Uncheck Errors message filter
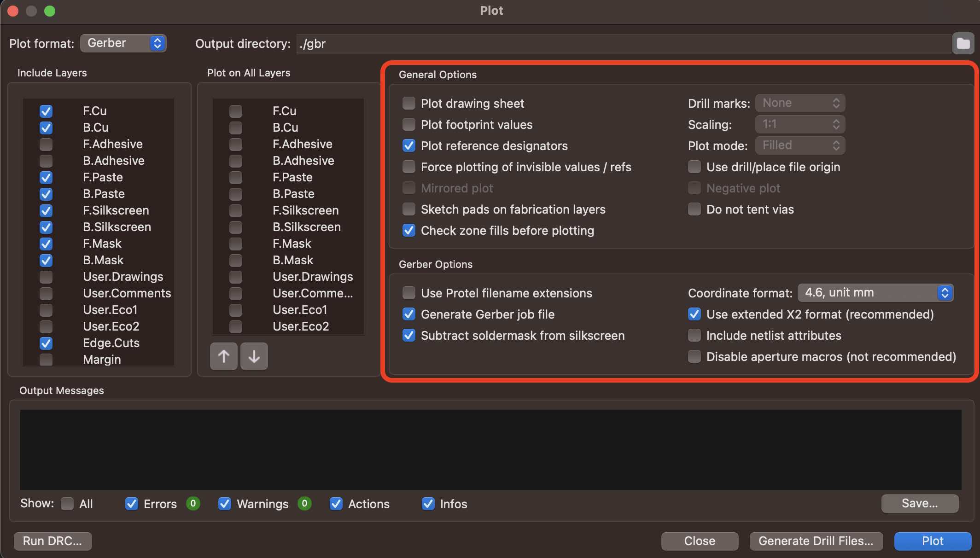The height and width of the screenshot is (558, 980). click(132, 504)
